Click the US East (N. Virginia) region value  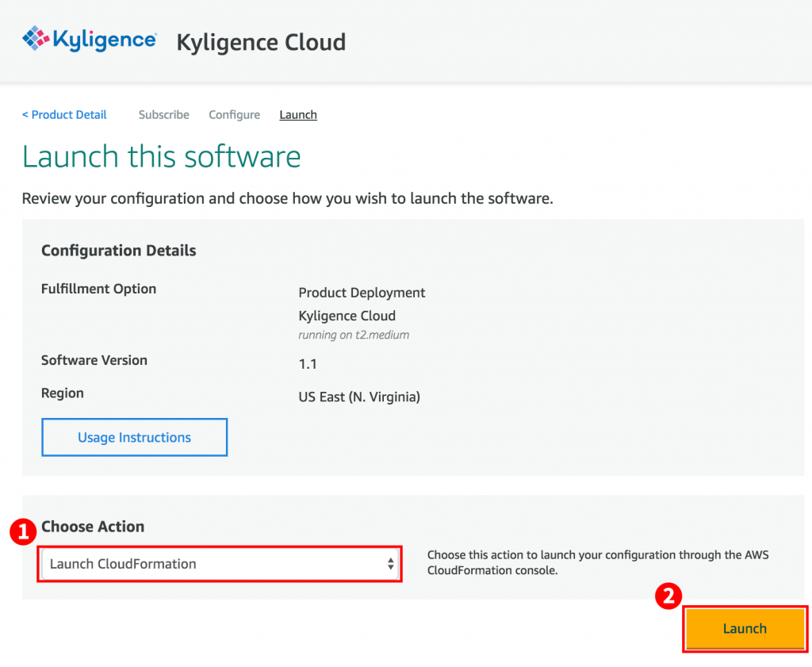pos(359,397)
